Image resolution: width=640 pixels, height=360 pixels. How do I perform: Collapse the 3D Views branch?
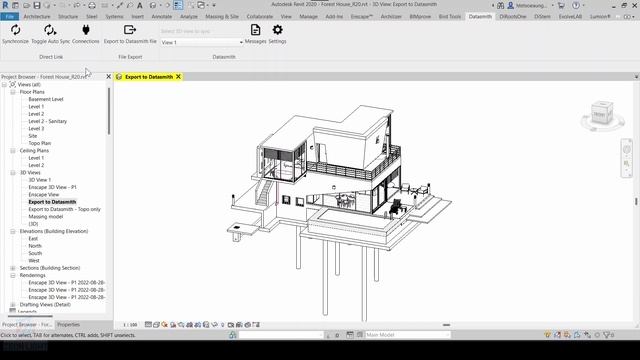13,173
